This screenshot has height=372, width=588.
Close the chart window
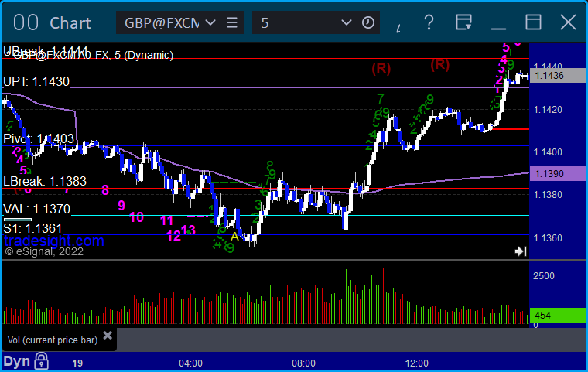[x=568, y=22]
